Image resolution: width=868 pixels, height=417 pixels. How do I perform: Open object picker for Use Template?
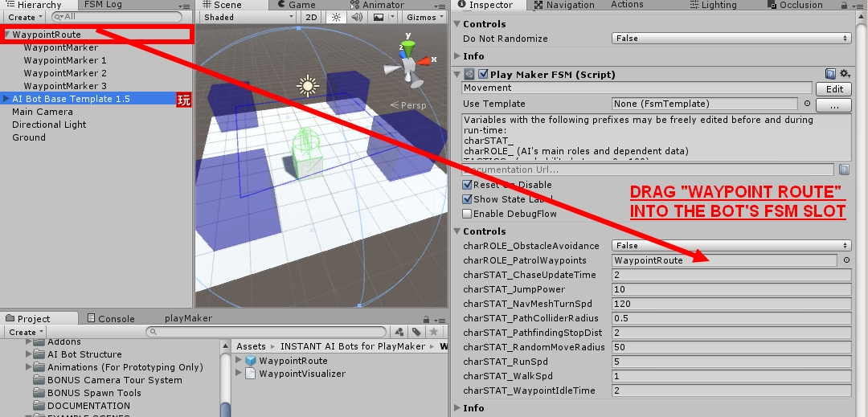[x=807, y=104]
